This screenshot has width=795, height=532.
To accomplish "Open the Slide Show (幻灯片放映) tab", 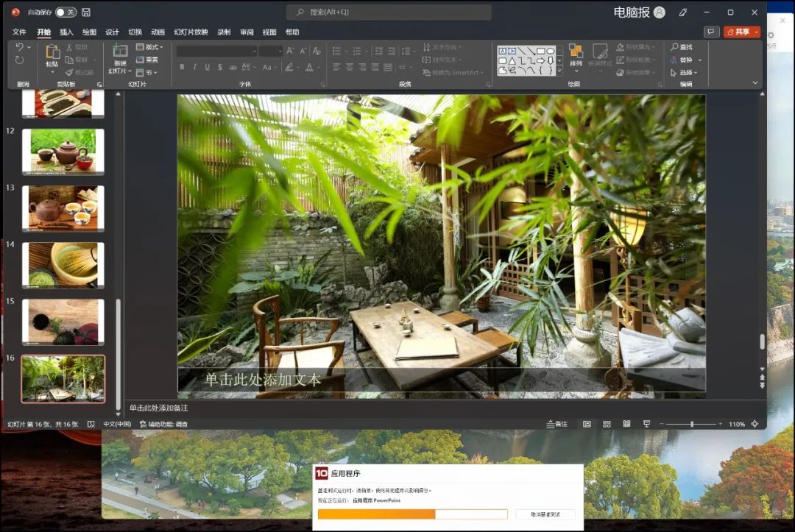I will (191, 32).
